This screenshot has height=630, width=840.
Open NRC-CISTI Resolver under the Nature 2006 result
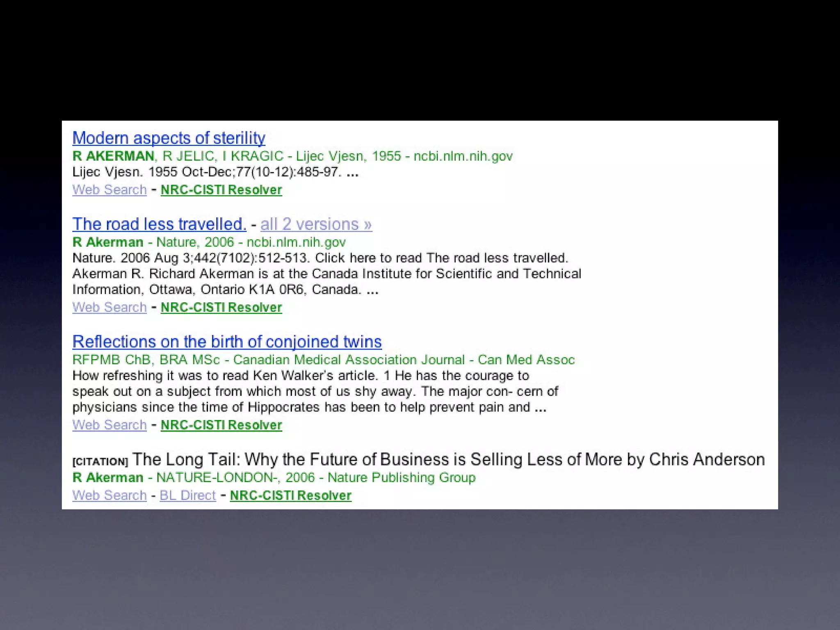pyautogui.click(x=221, y=307)
